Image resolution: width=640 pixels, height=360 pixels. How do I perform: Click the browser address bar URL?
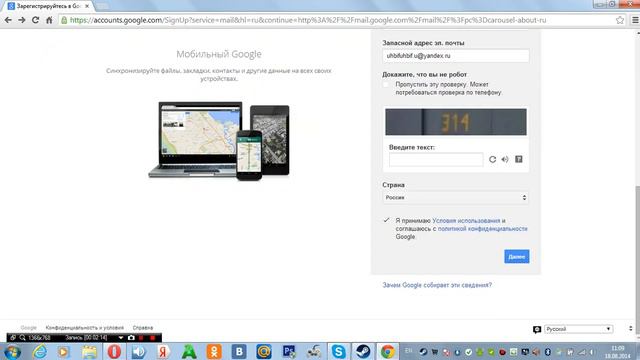(308, 20)
